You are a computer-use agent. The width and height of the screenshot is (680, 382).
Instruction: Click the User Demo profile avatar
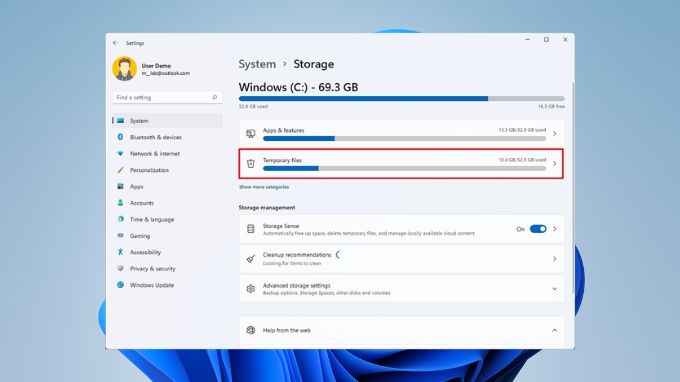[124, 69]
